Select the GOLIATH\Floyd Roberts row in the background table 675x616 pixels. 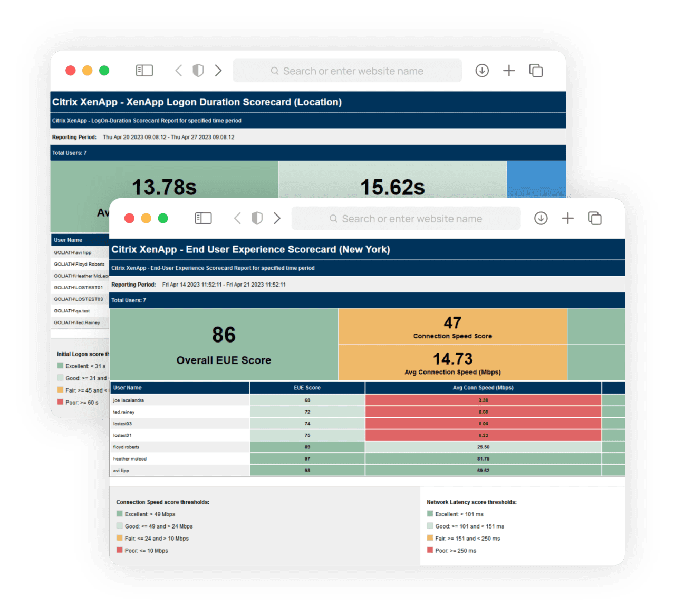pos(80,263)
